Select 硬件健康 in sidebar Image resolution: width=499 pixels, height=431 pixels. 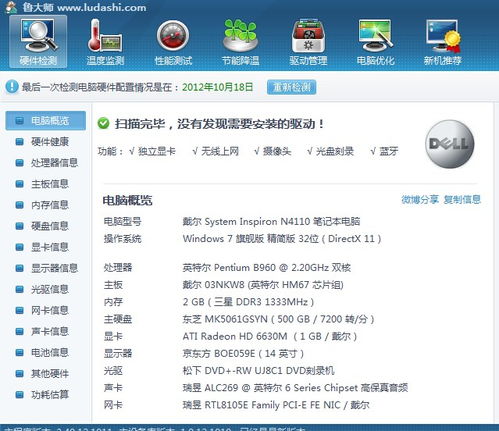point(46,142)
